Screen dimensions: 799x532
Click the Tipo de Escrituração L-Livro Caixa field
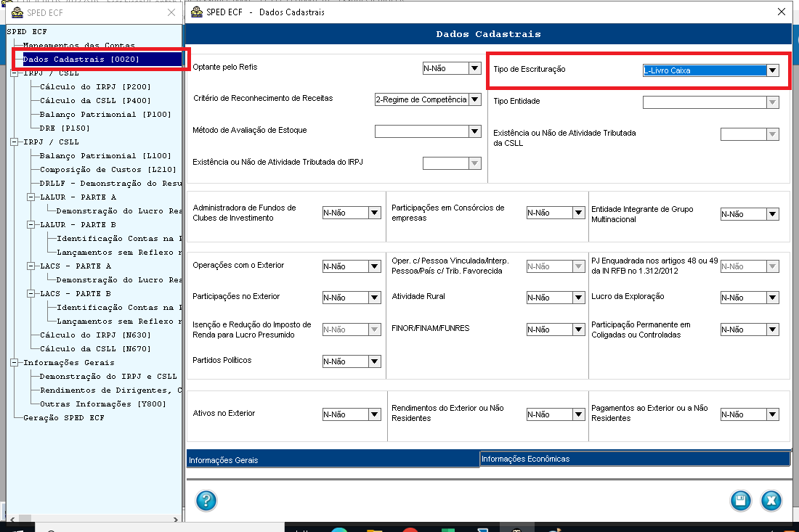coord(705,70)
